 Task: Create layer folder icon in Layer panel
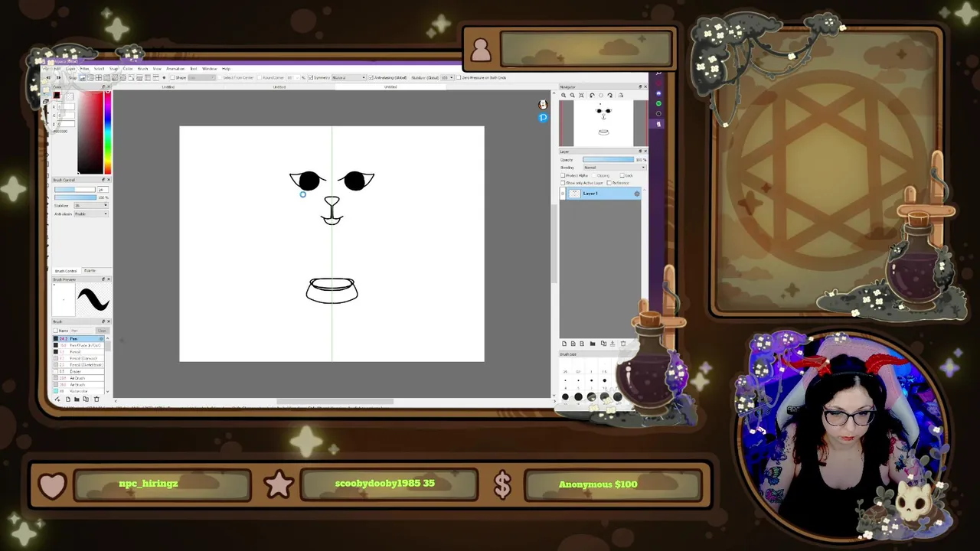pyautogui.click(x=593, y=344)
